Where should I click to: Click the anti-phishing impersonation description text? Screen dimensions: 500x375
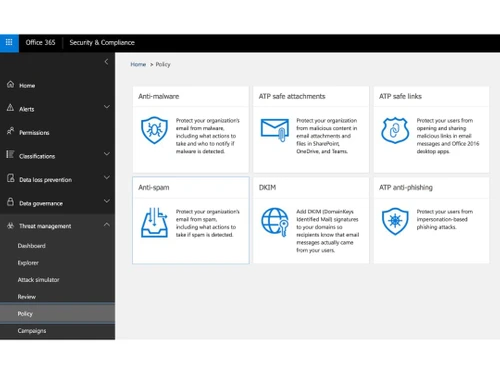[444, 219]
